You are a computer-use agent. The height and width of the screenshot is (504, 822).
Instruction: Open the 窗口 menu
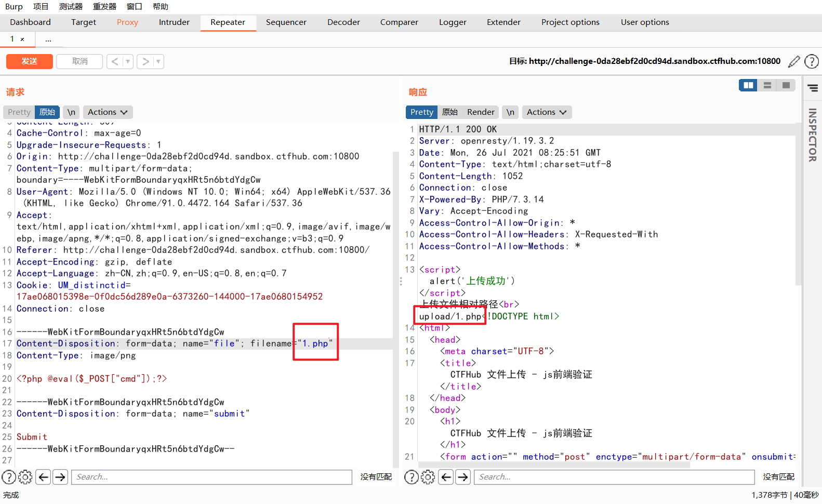(135, 7)
